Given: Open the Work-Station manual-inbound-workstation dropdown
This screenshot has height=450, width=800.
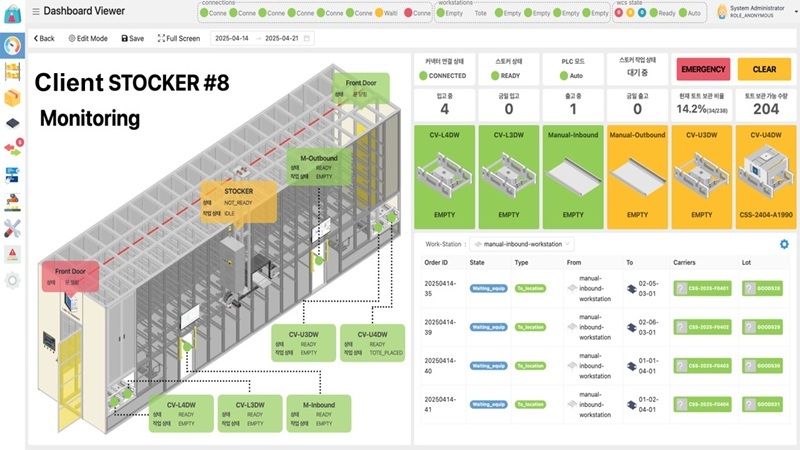Looking at the screenshot, I should coord(522,244).
